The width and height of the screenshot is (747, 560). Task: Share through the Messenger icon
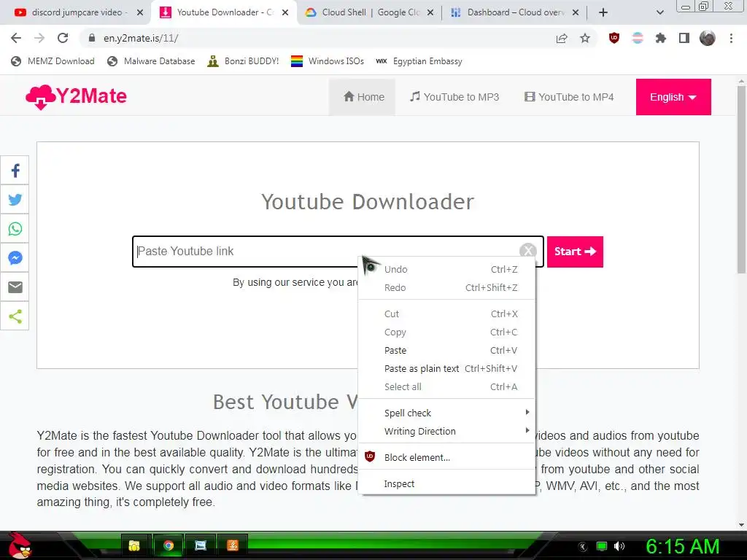coord(15,258)
